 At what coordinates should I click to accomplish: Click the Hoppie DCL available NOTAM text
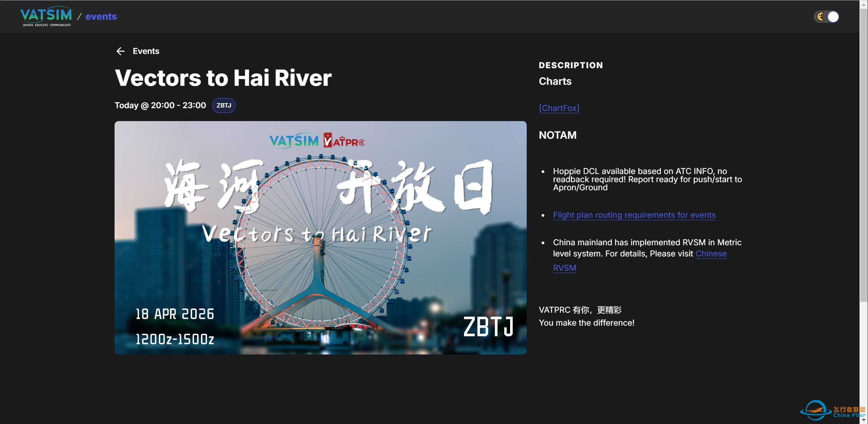[x=647, y=179]
